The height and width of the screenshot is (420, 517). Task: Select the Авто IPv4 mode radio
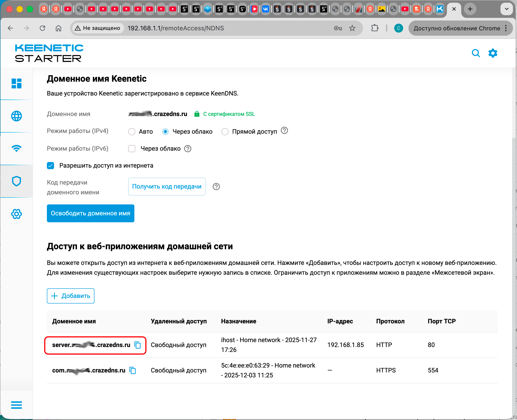coord(132,132)
